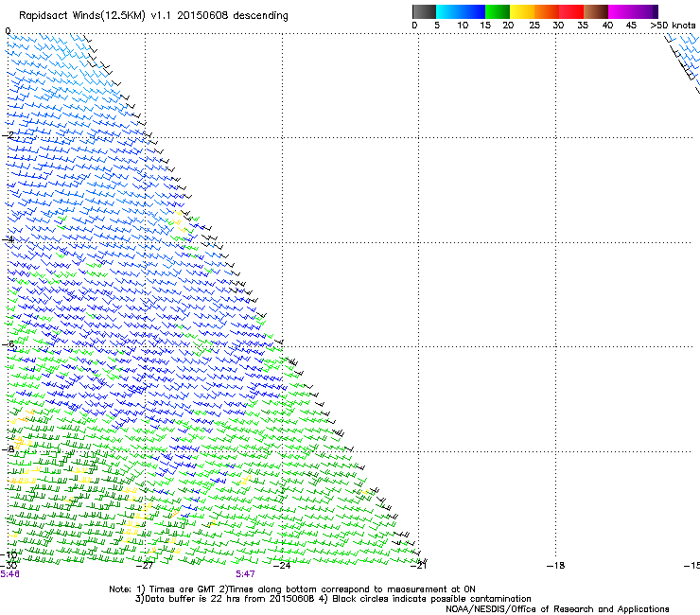Click the purple time stamp 5:47
Viewport: 700px width, 615px height.
(246, 574)
